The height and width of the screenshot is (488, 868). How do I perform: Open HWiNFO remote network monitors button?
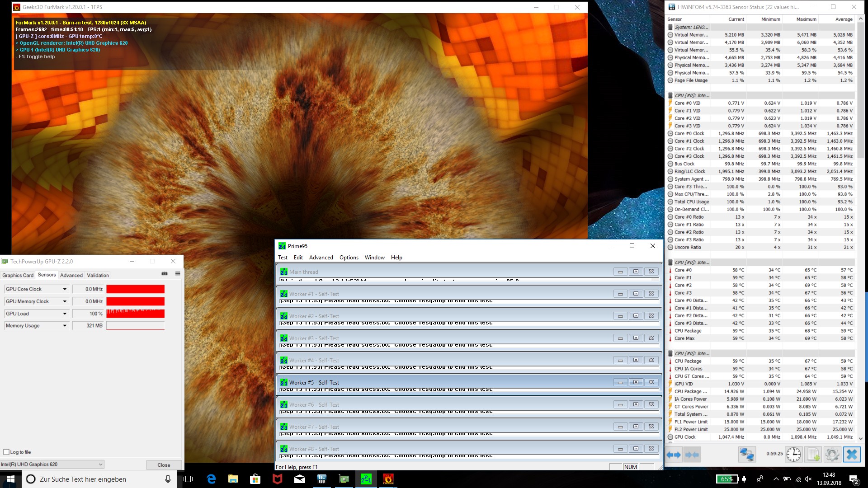coord(747,455)
